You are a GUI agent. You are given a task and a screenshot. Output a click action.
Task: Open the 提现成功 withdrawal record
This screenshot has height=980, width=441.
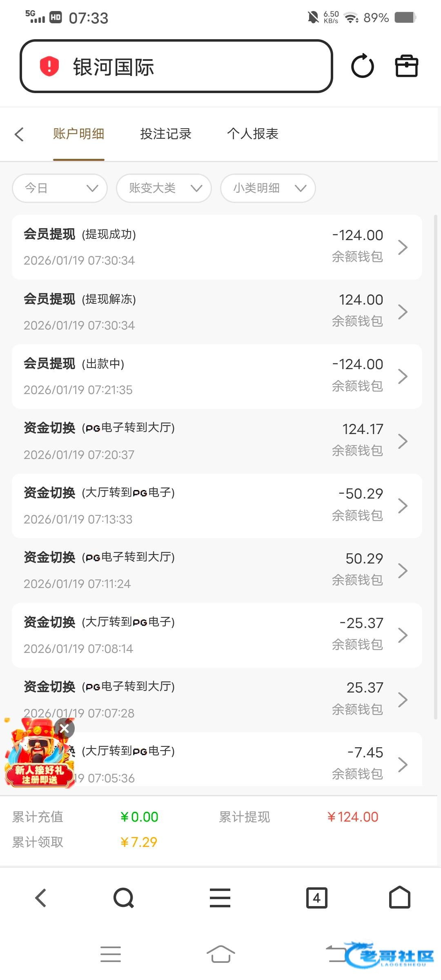pos(217,247)
